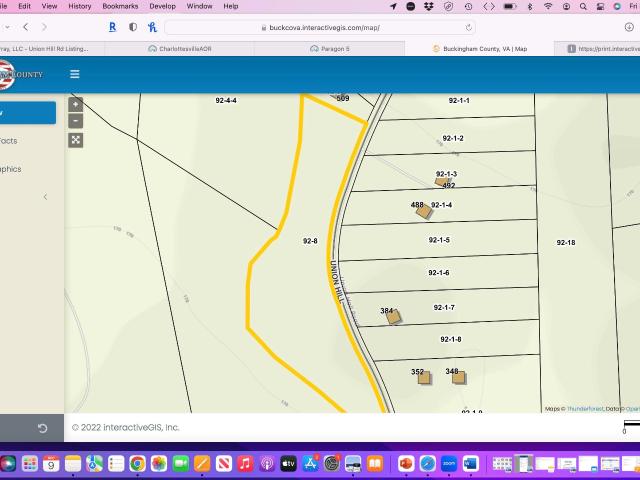Open PowerPoint from the Dock
The image size is (640, 480).
[406, 464]
